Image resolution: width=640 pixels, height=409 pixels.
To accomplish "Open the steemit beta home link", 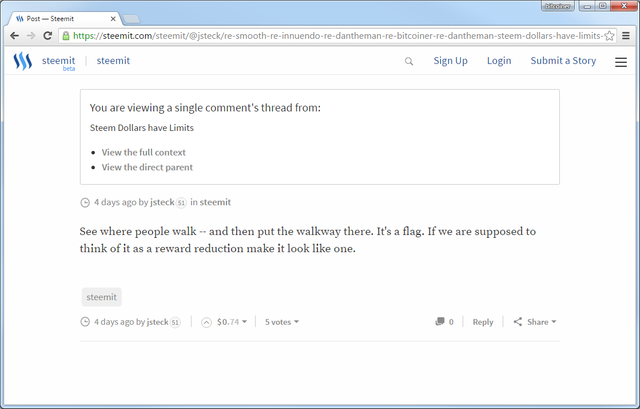I will point(58,62).
